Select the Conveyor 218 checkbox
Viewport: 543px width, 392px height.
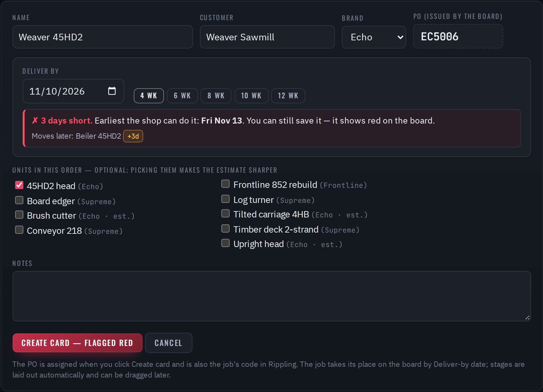point(19,230)
